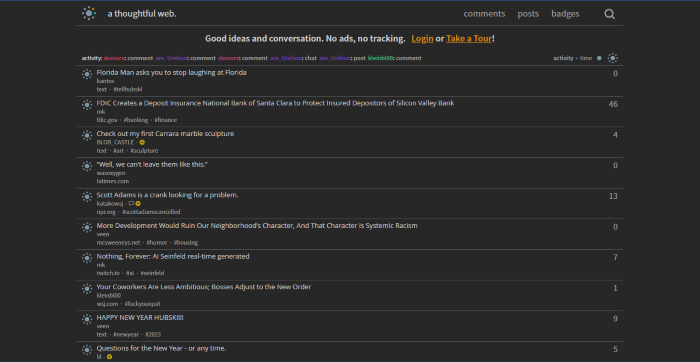Screen dimensions: 700x363
Task: Click the #sculpture tag
Action: point(144,151)
